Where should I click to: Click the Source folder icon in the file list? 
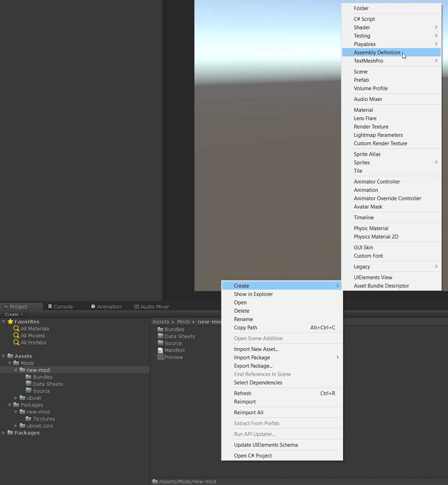pos(160,343)
